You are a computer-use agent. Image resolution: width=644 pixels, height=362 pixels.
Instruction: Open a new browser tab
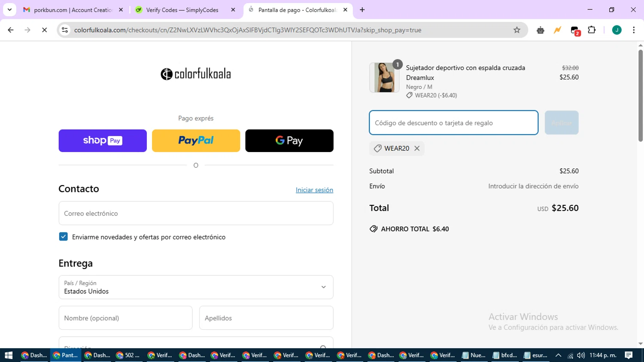(362, 10)
